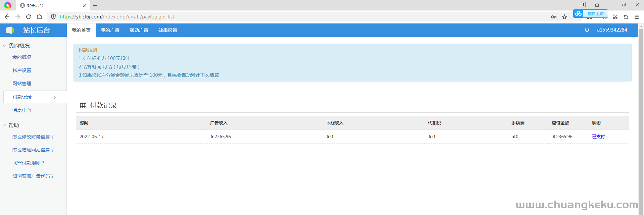Collapse the 帮助 sidebar group

pos(4,125)
